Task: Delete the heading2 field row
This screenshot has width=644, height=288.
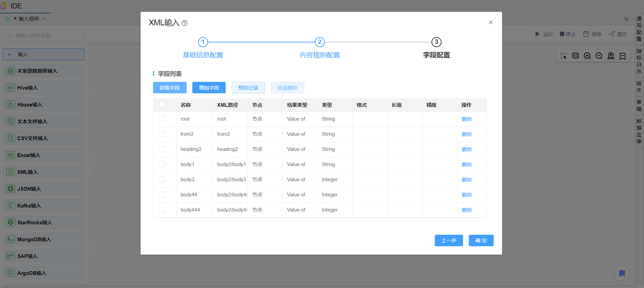Action: pos(466,149)
